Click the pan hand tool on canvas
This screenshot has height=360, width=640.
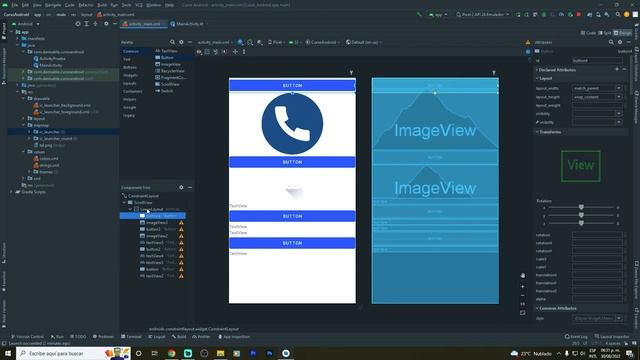(x=523, y=276)
